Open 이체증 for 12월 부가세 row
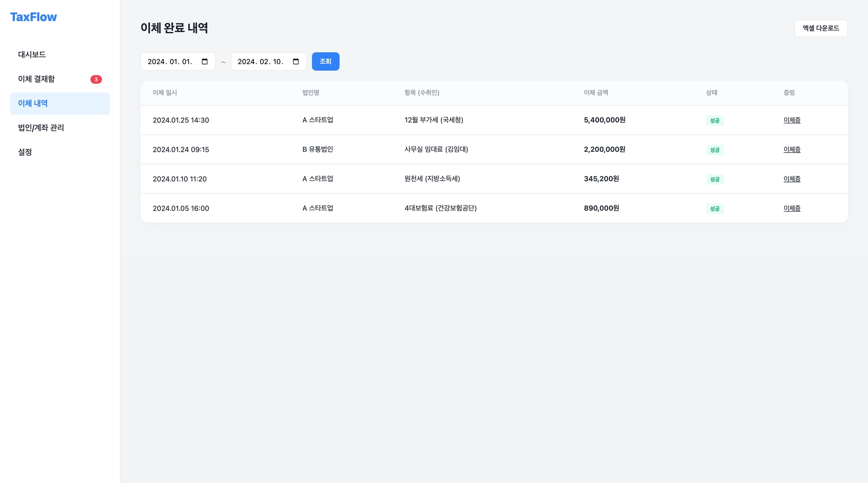 tap(792, 120)
